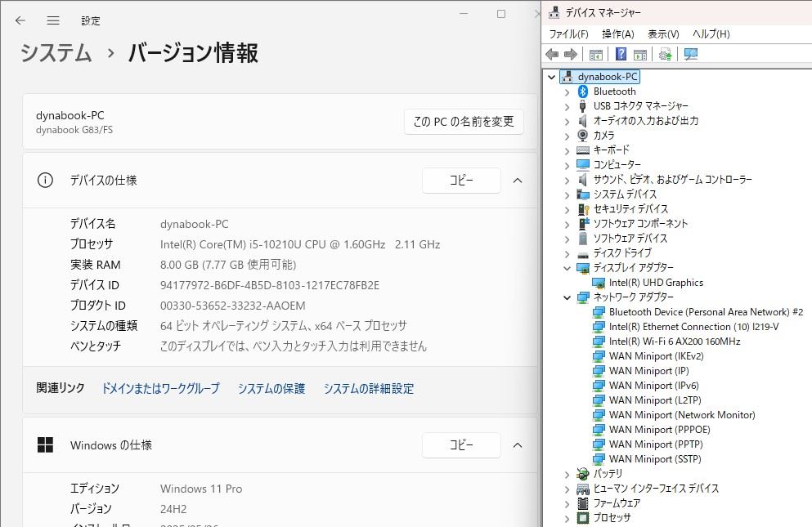Open the 表示(V) menu

(663, 34)
